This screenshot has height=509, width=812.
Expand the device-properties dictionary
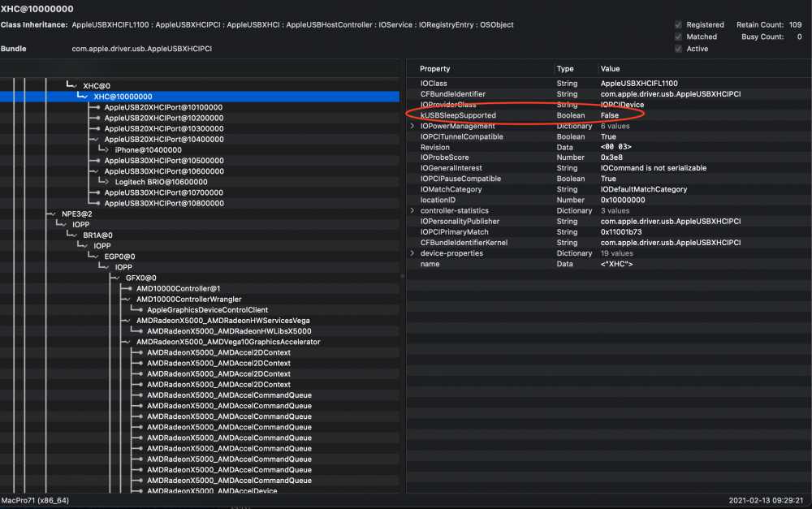(x=412, y=253)
